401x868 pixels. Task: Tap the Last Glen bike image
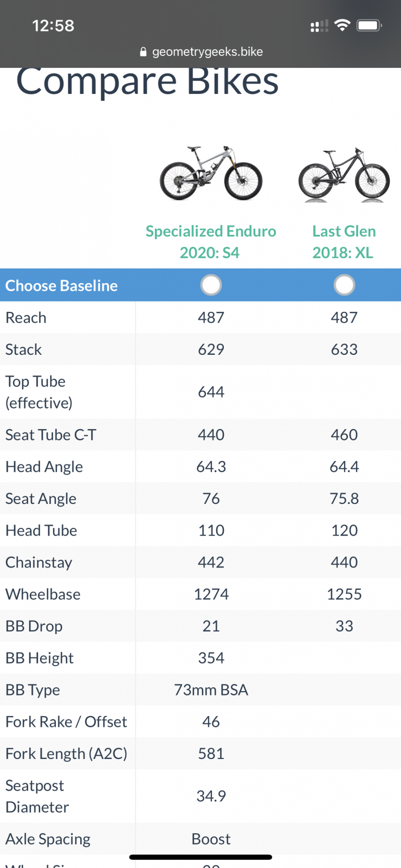point(344,175)
